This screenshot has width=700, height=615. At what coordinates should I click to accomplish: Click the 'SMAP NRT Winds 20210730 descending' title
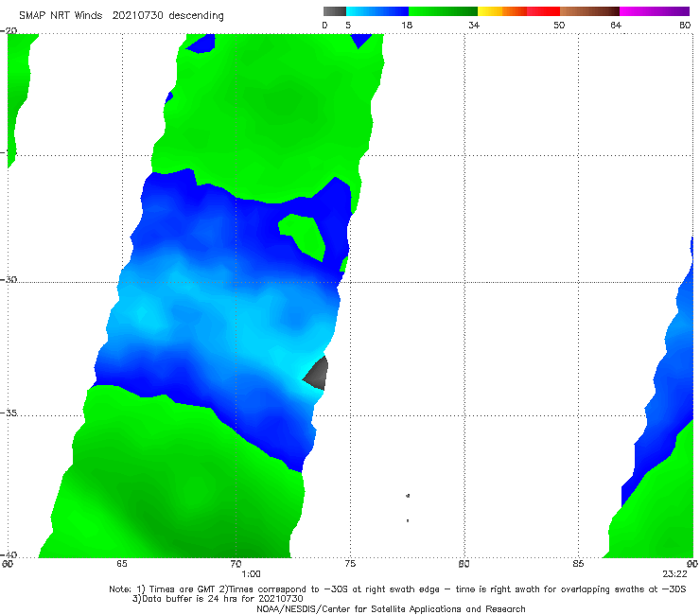(x=121, y=16)
